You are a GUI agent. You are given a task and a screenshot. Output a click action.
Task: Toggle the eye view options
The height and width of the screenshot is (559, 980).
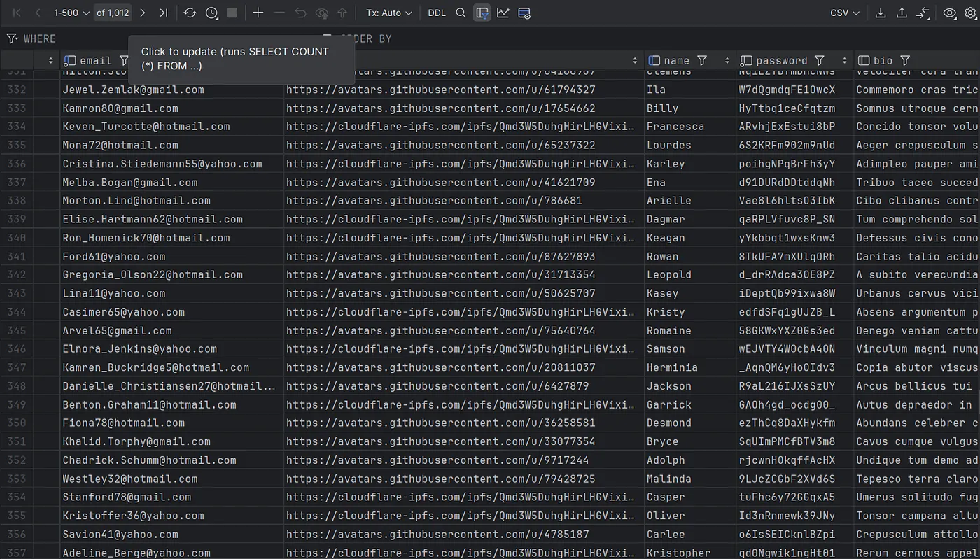tap(950, 13)
